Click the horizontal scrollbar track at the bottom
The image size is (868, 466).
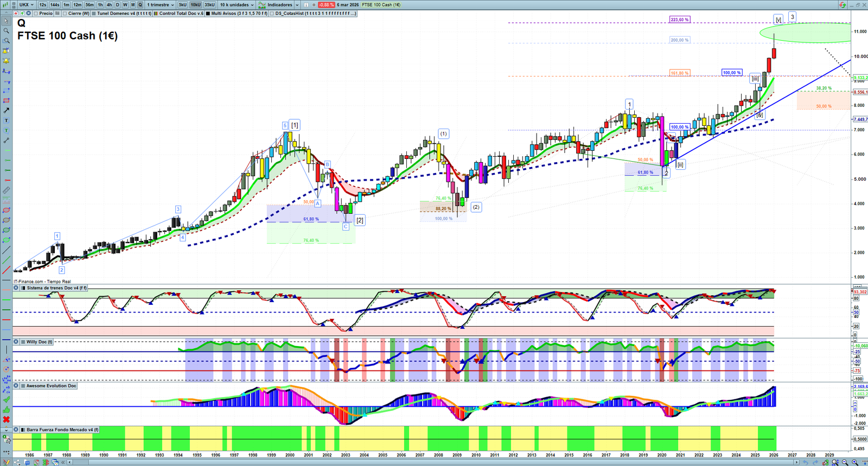pos(432,462)
